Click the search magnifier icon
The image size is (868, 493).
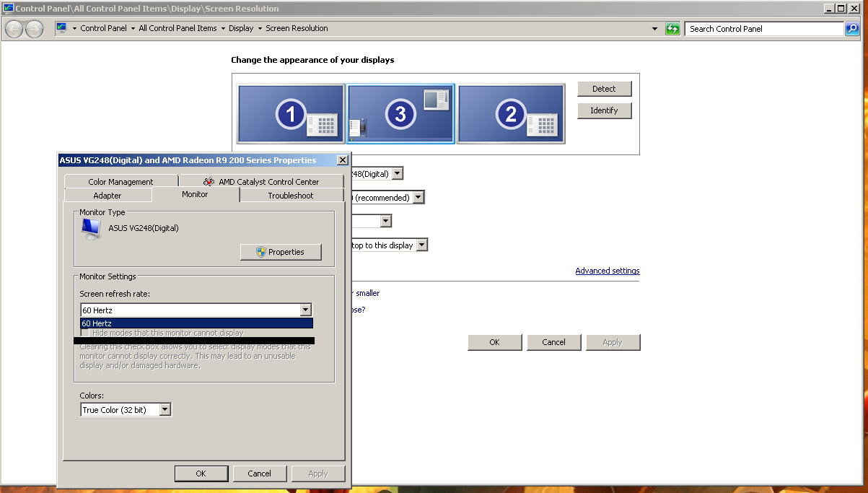[852, 29]
